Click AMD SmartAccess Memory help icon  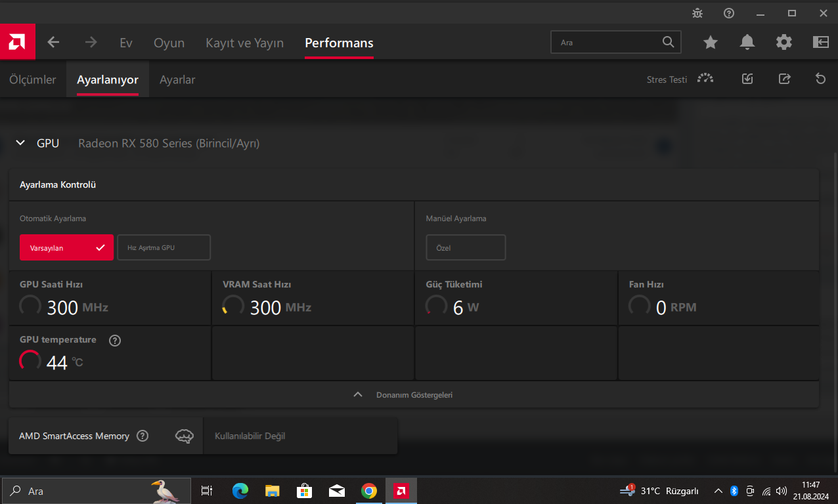[143, 436]
